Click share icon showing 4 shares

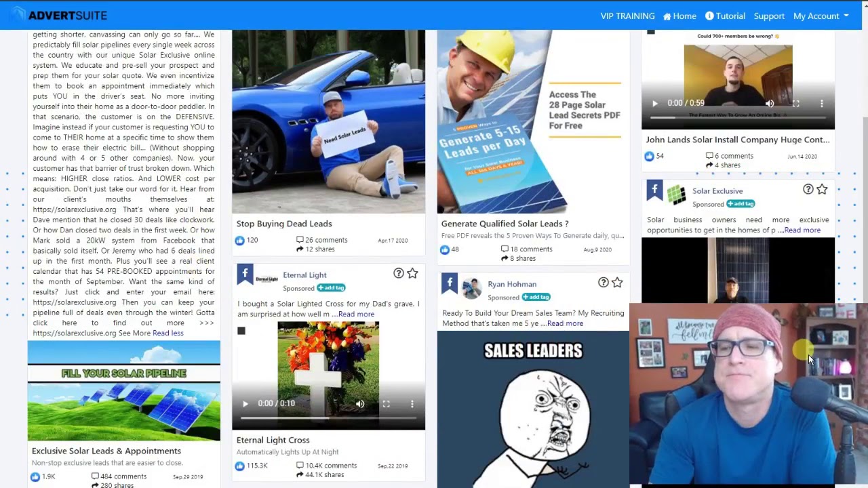[x=709, y=165]
